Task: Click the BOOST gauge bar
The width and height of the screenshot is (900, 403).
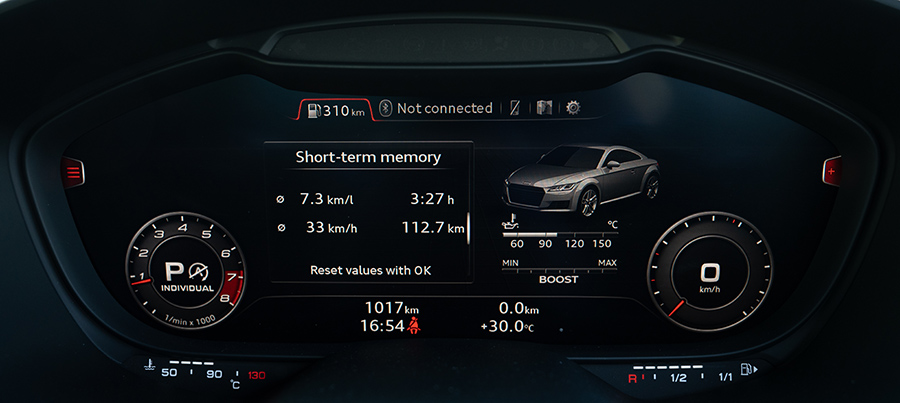Action: tap(559, 269)
